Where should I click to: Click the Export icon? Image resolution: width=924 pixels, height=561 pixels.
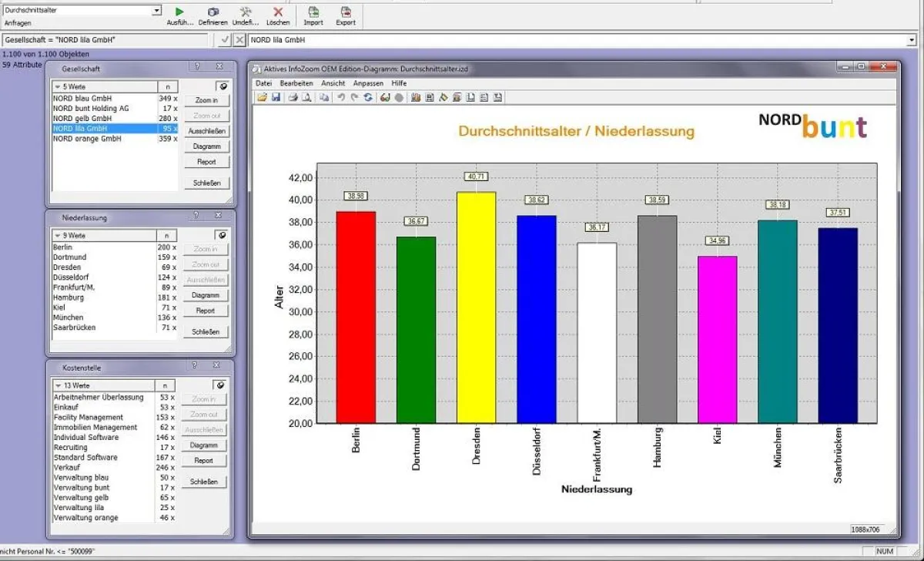[x=345, y=12]
